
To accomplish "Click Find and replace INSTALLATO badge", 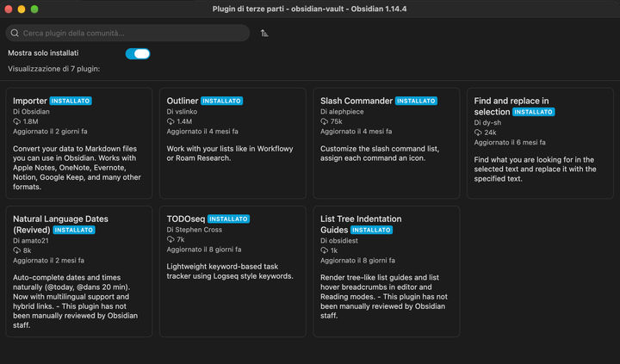I will [533, 112].
